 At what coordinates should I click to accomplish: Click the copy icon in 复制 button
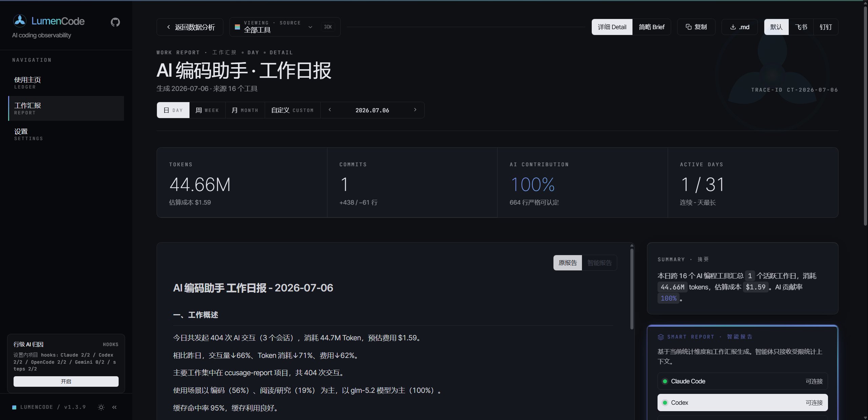coord(688,27)
